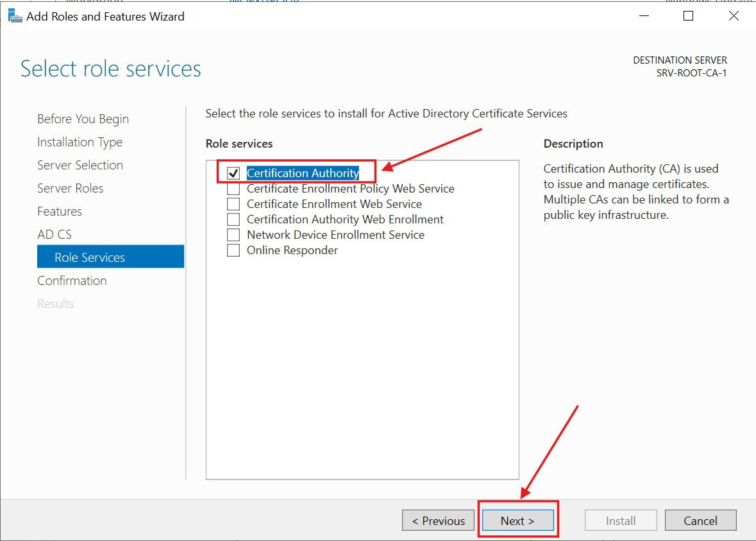Click the Install button
Viewport: 756px width, 541px height.
[620, 520]
